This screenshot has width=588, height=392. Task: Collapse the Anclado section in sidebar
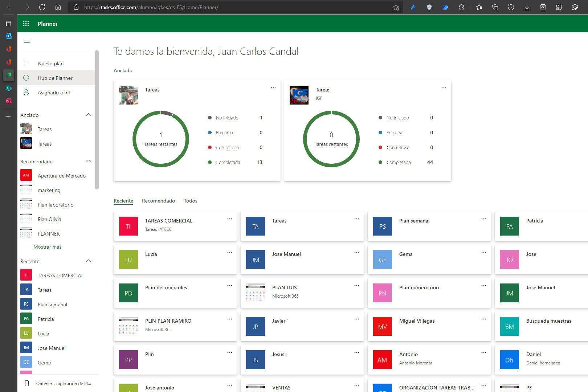point(88,115)
